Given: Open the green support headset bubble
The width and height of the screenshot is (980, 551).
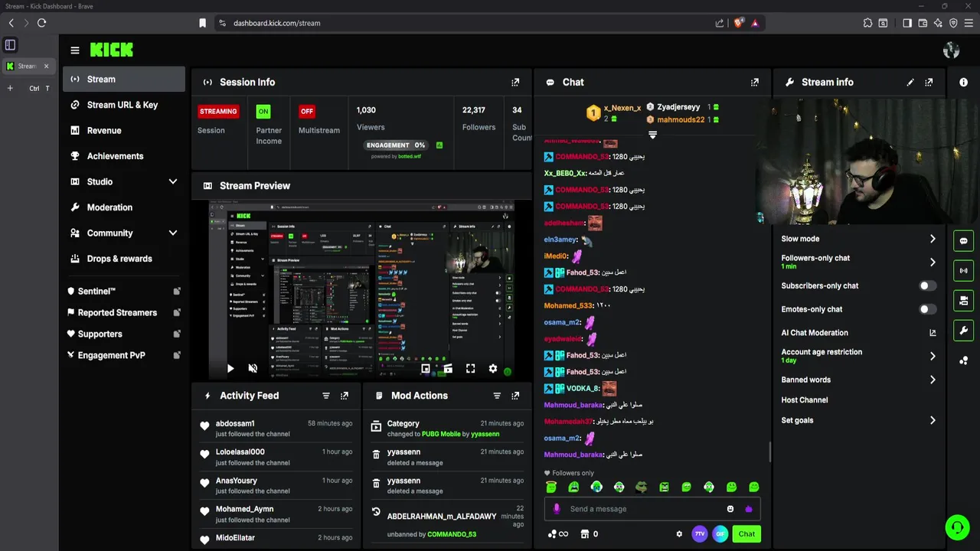Looking at the screenshot, I should click(x=957, y=527).
